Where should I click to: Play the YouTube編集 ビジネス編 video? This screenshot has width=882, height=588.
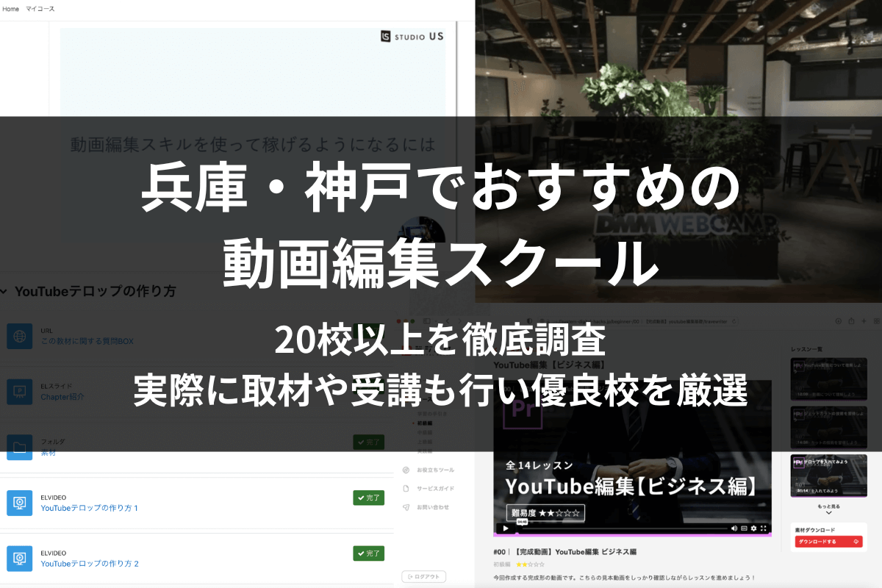[x=505, y=528]
